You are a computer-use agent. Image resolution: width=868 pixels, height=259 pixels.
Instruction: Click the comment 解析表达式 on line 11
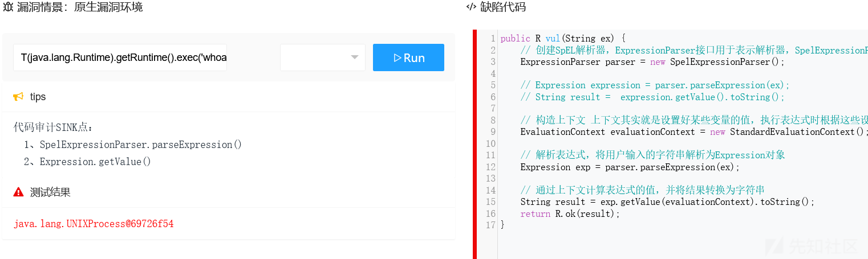click(x=653, y=155)
